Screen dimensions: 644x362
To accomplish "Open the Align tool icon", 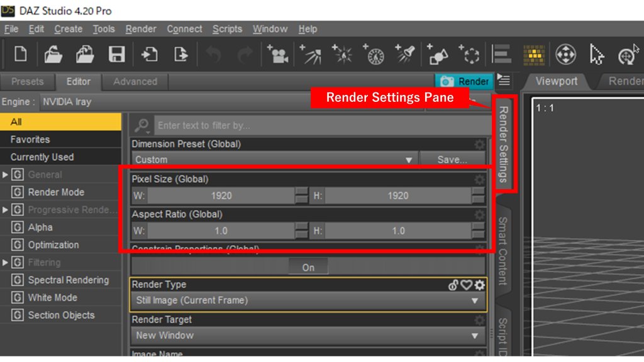I will click(x=501, y=54).
